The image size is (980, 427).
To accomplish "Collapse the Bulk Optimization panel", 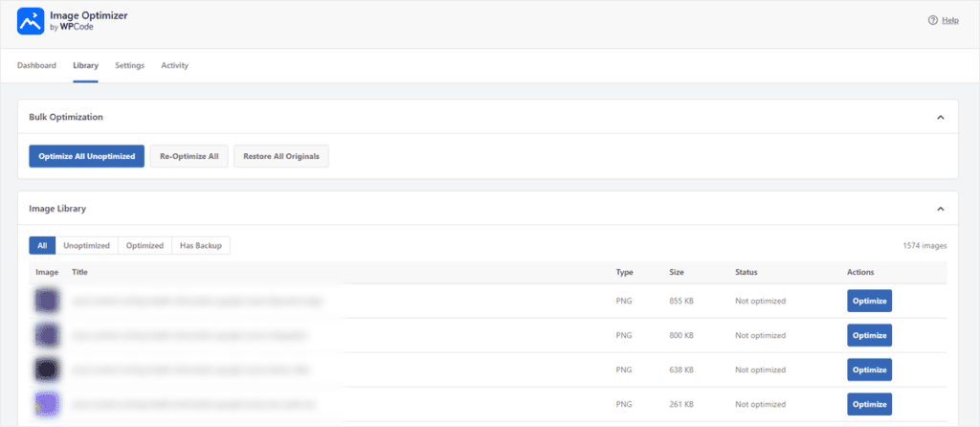I will point(940,117).
